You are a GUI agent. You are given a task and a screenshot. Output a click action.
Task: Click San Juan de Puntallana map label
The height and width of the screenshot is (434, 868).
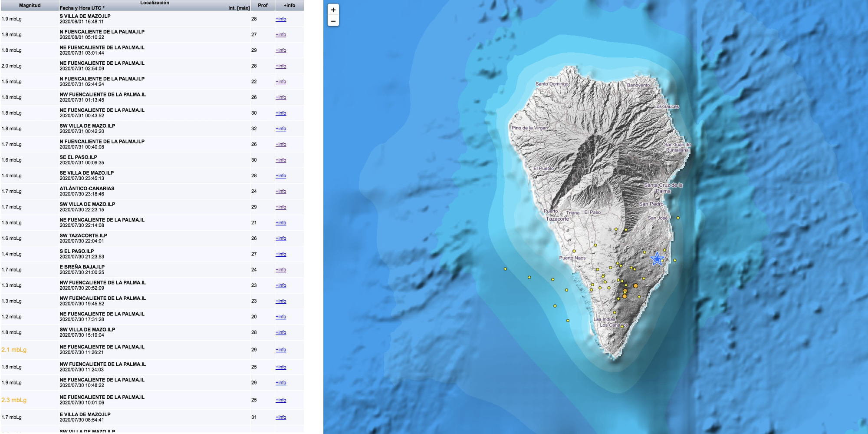pos(677,147)
